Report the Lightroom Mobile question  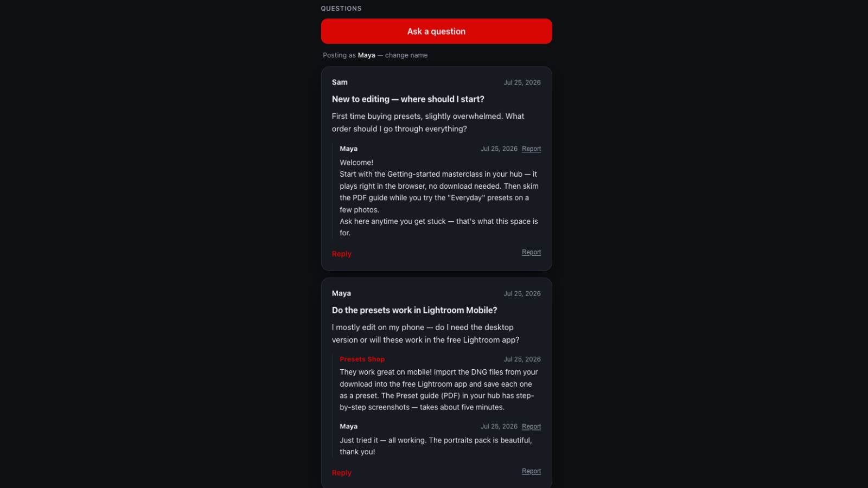[x=531, y=471]
